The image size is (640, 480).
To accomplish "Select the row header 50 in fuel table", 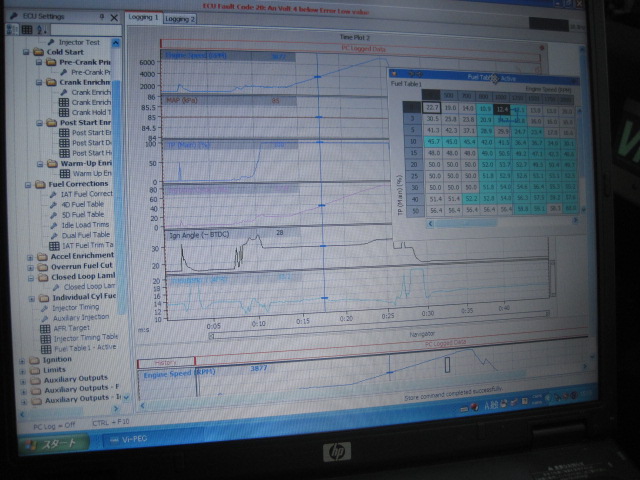I will coord(416,211).
